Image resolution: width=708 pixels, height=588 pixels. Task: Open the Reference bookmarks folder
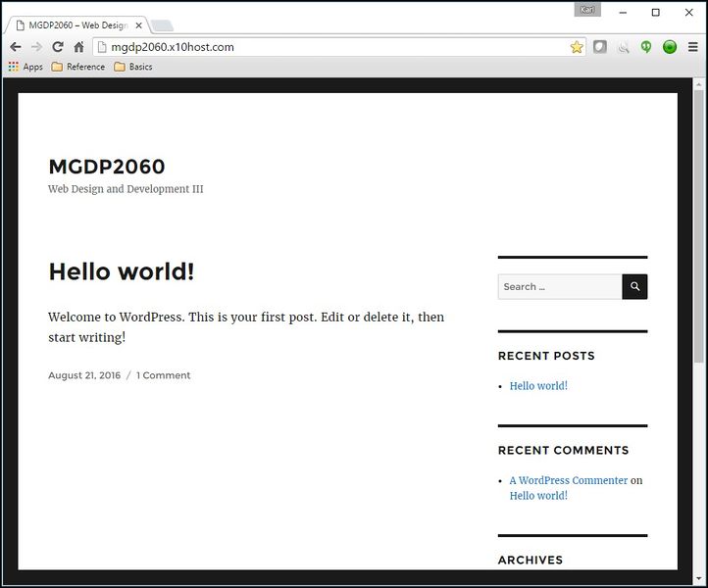(78, 67)
